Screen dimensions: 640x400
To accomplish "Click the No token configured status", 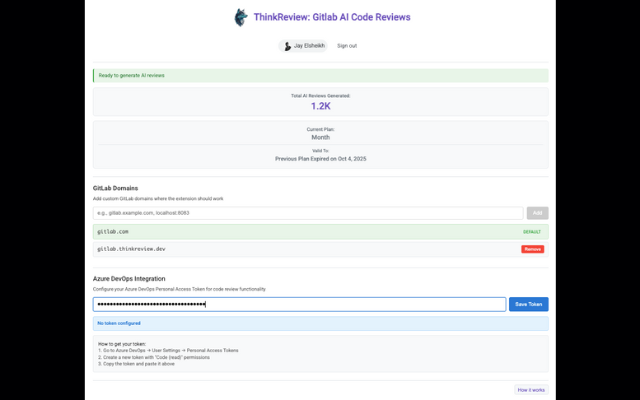I will [119, 323].
